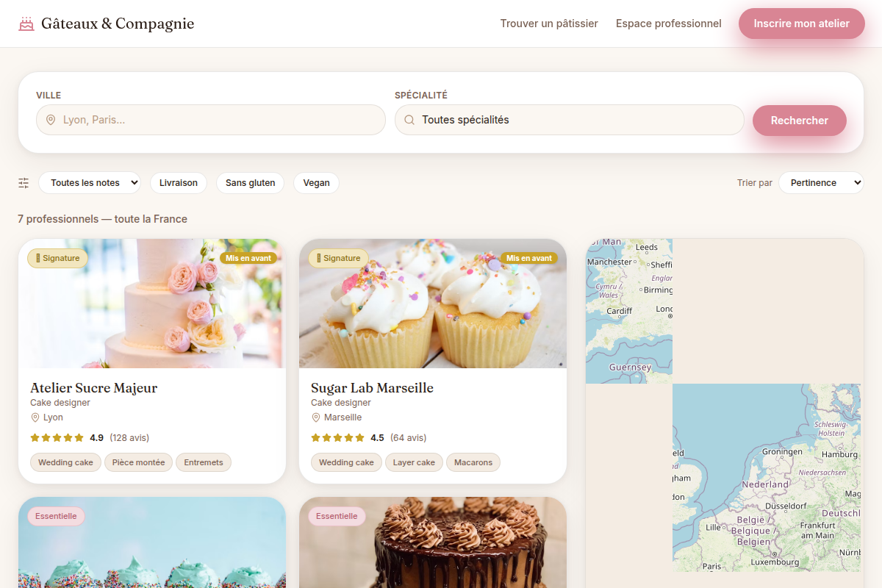This screenshot has height=588, width=882.
Task: Click the magnifier icon in Spécialité field
Action: [409, 120]
